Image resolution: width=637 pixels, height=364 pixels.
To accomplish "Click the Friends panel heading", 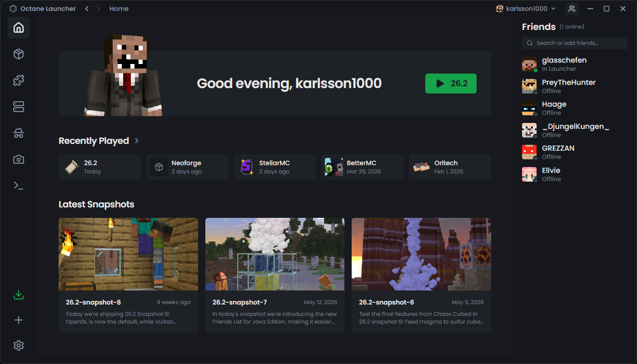I will tap(539, 27).
